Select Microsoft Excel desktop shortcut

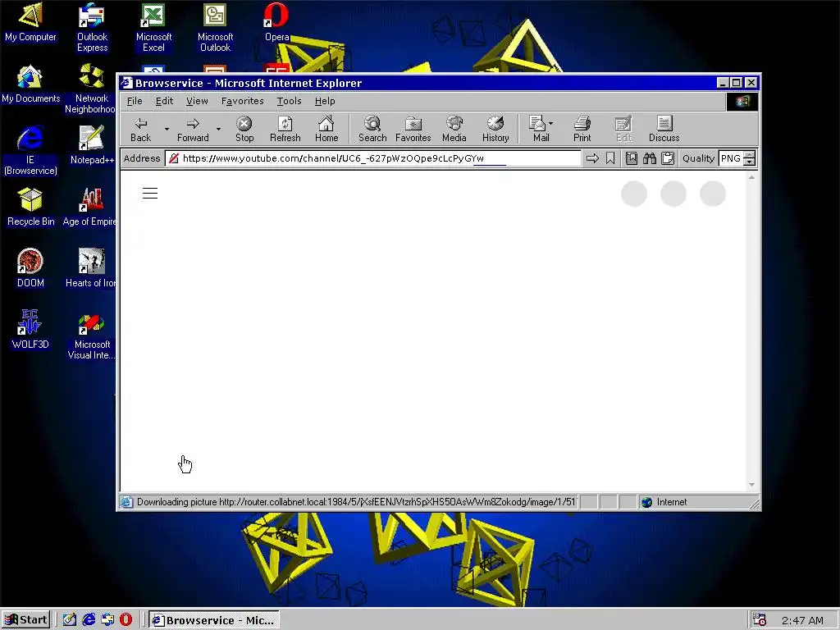(x=153, y=28)
